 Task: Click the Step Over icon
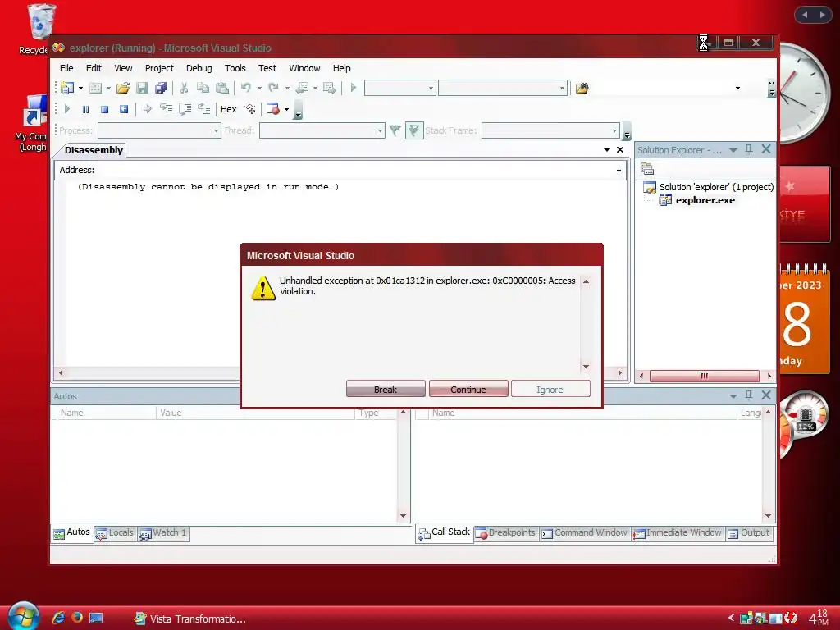(x=185, y=109)
